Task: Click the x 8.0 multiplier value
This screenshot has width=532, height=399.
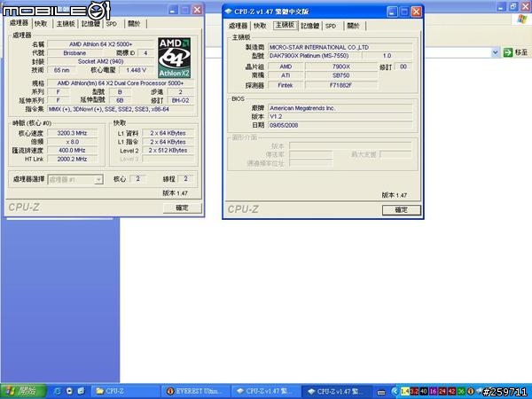Action: pyautogui.click(x=73, y=142)
